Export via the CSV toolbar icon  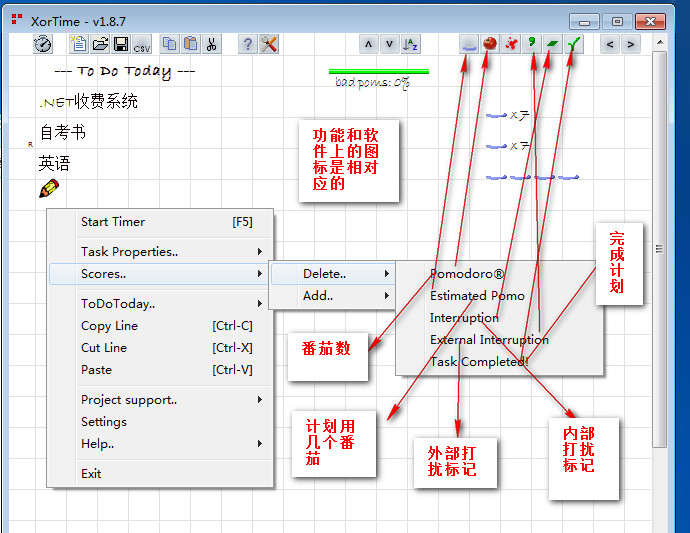[142, 44]
